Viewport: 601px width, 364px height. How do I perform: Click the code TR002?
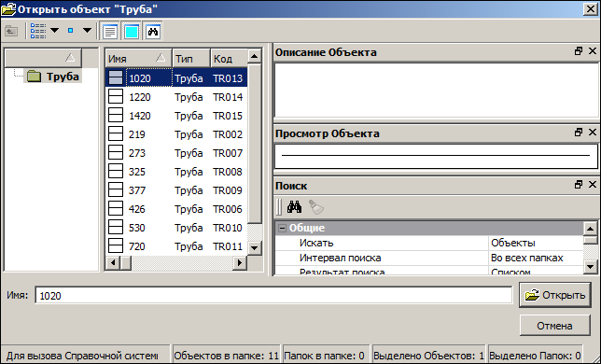tap(228, 134)
